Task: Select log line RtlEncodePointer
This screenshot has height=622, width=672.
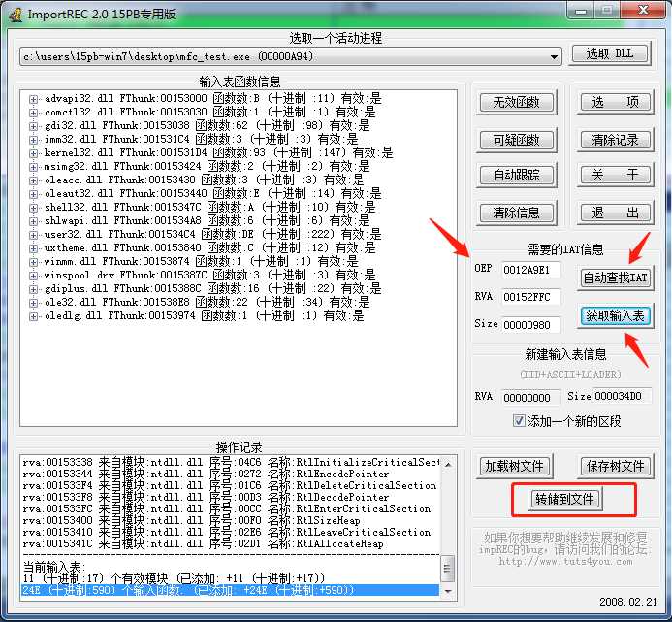Action: [206, 474]
